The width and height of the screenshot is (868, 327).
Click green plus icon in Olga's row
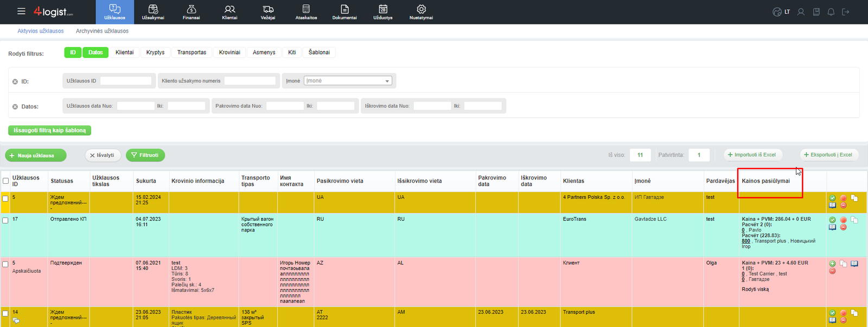coord(832,264)
